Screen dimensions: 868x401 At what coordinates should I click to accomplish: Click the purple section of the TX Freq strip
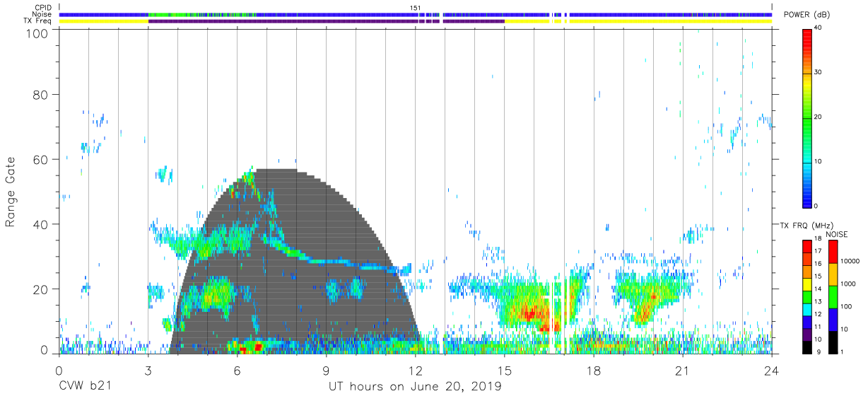326,21
